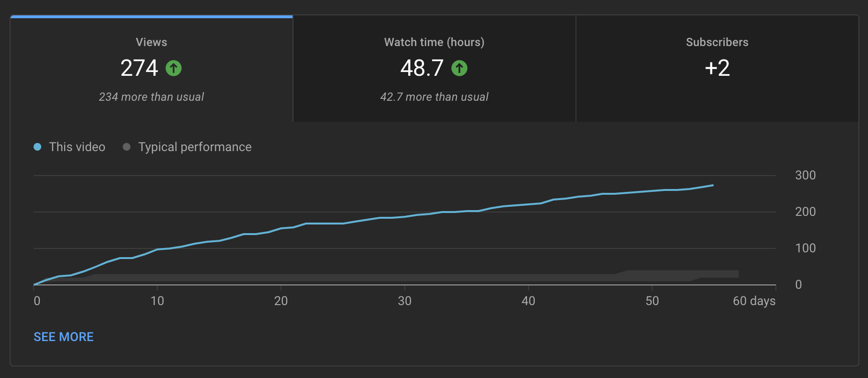Select the Subscribers tab
Screen dimensions: 868x378
coord(717,42)
